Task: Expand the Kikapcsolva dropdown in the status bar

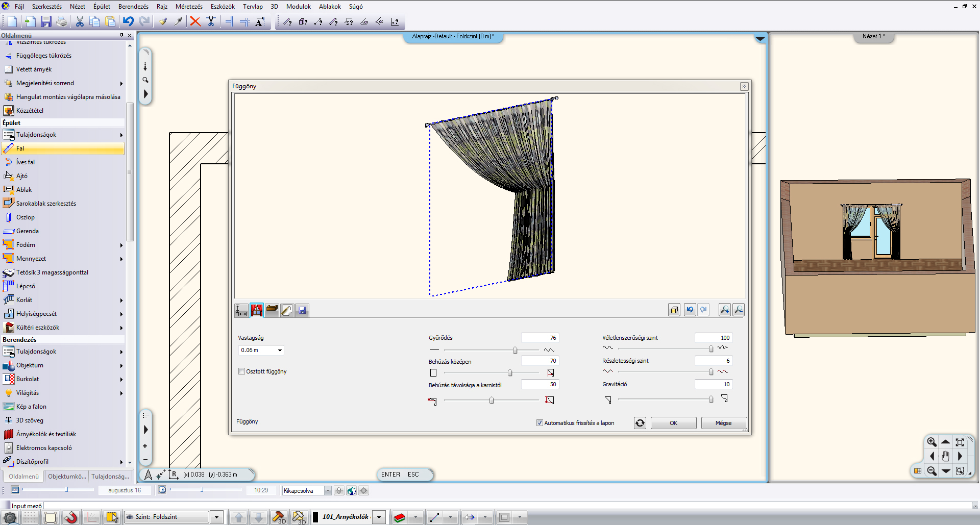Action: click(327, 491)
